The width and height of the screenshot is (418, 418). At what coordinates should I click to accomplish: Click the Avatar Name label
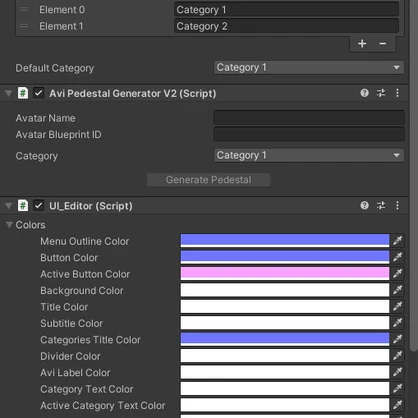pyautogui.click(x=45, y=118)
